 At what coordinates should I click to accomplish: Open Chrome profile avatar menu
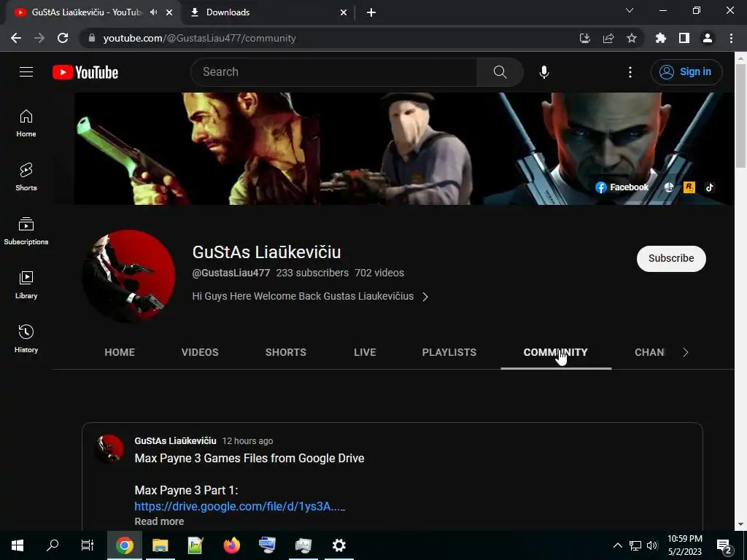click(708, 38)
